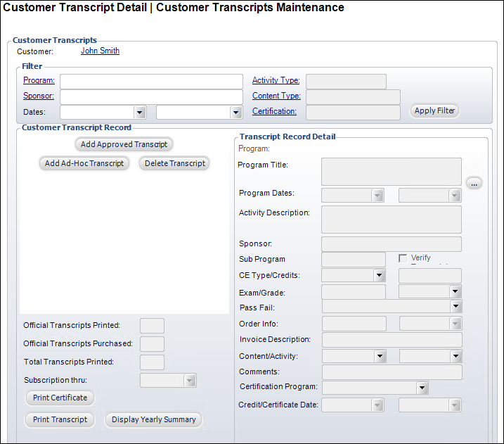Open the Program Dates end dropdown
The image size is (504, 444).
tap(454, 196)
